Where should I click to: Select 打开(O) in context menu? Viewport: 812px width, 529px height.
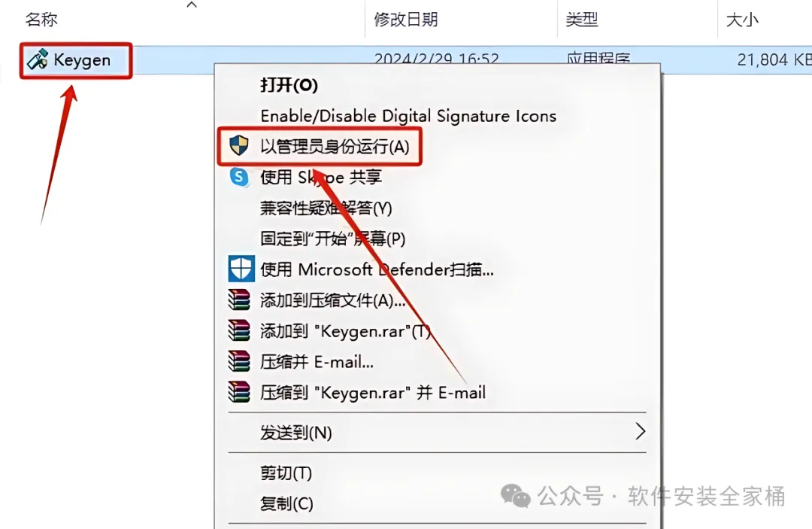(x=289, y=85)
